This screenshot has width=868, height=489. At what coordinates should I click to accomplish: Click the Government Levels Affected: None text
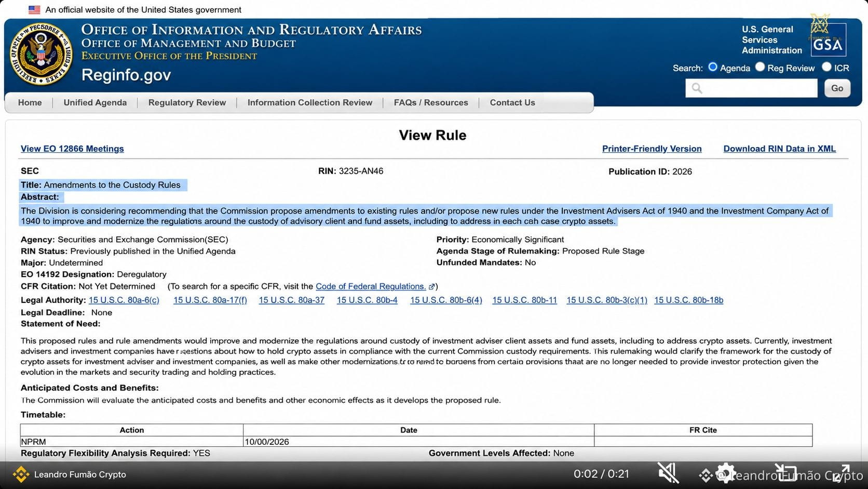(501, 453)
